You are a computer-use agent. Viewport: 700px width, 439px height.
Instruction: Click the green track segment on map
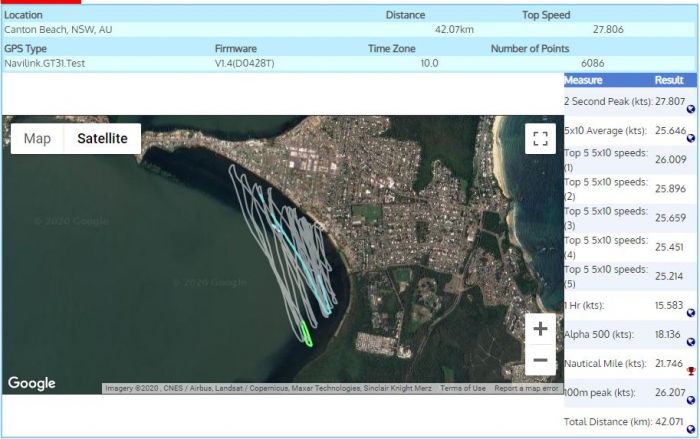coord(306,335)
